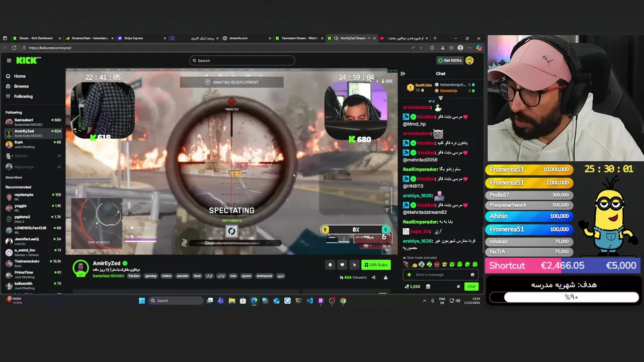Click the Persian stream tag
Viewport: 644px width, 362px height.
point(134,276)
